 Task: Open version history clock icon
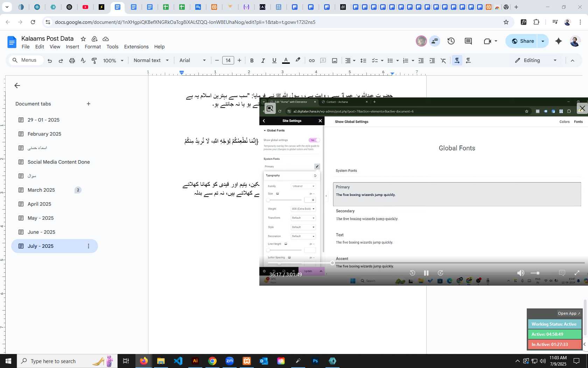click(451, 41)
